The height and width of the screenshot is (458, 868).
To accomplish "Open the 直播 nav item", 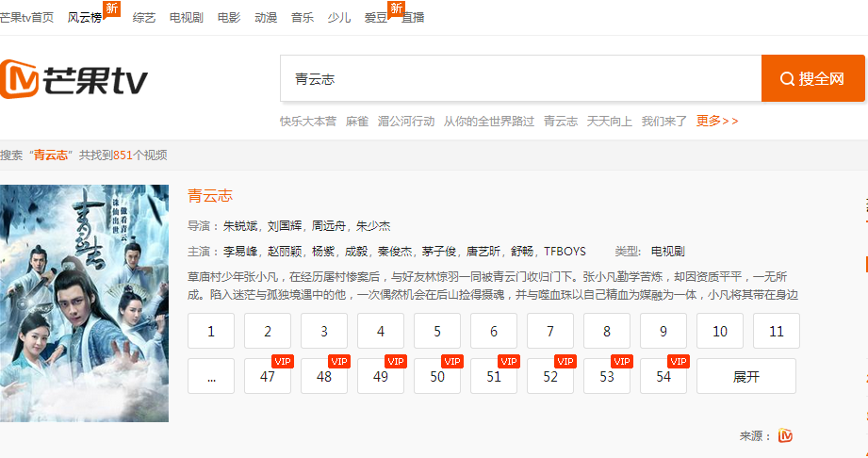I will 413,18.
